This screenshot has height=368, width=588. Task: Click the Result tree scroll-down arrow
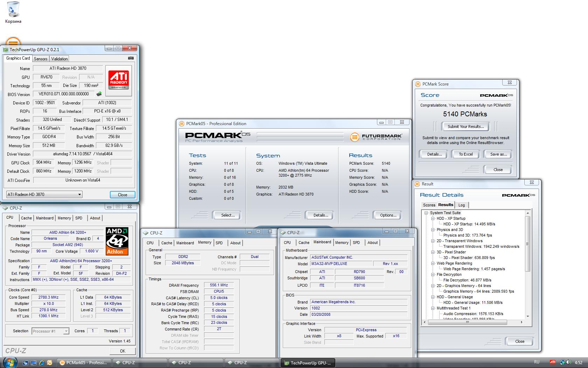point(528,317)
